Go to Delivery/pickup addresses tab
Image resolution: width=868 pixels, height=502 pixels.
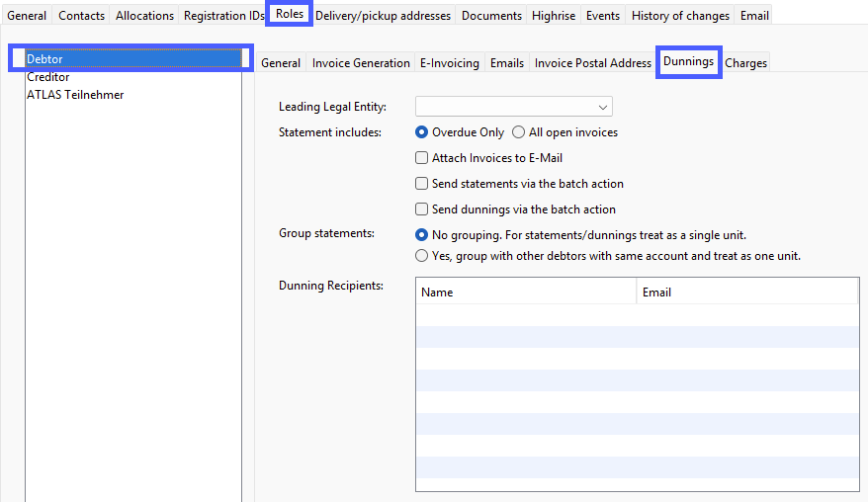(x=383, y=16)
